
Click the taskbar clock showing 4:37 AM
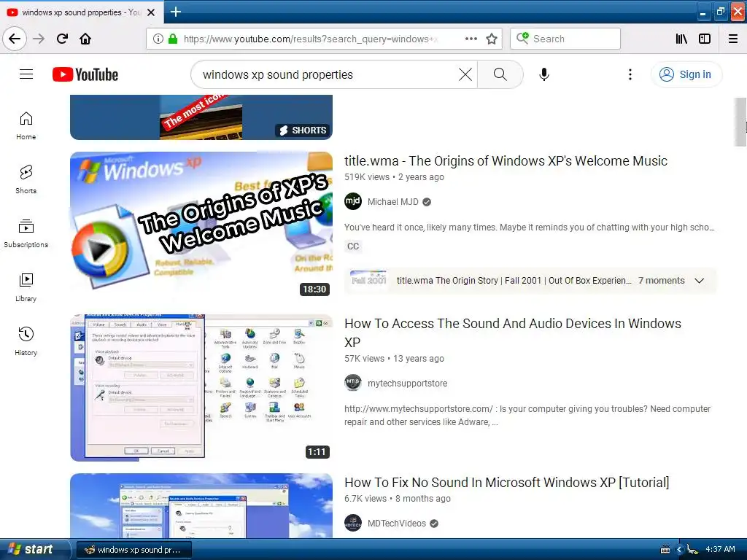(720, 550)
